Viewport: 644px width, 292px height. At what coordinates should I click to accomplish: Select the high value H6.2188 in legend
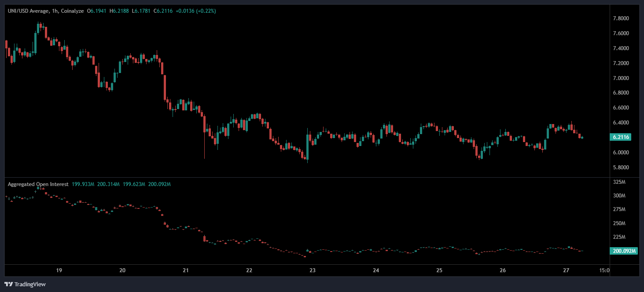(x=119, y=10)
